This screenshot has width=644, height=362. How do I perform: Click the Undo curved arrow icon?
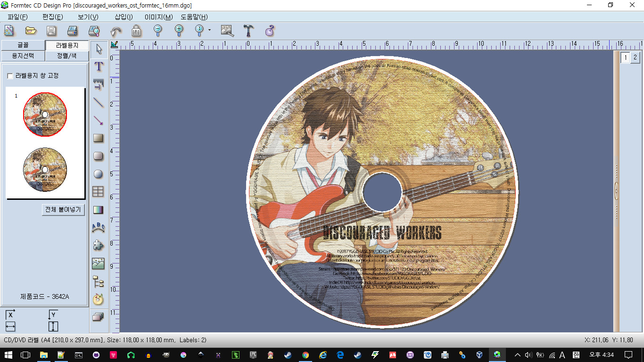(x=116, y=31)
